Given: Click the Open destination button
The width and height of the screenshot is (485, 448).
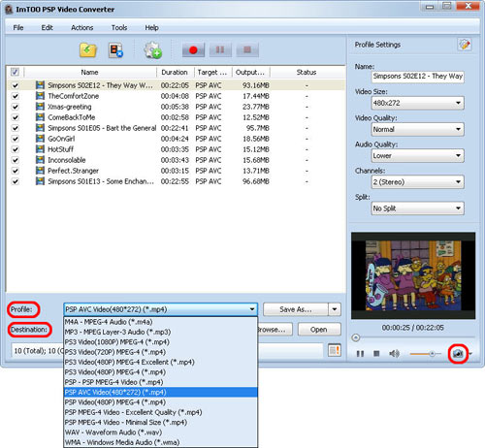Looking at the screenshot, I should [x=319, y=330].
